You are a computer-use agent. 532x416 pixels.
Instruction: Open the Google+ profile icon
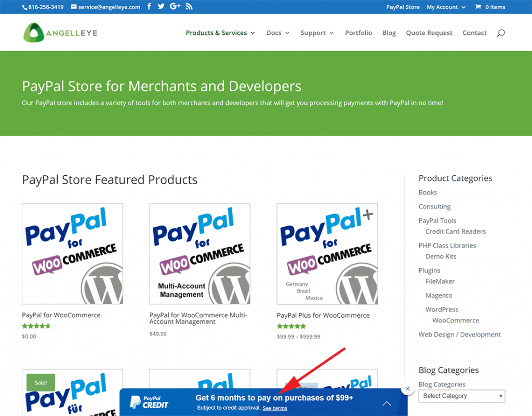[x=175, y=6]
